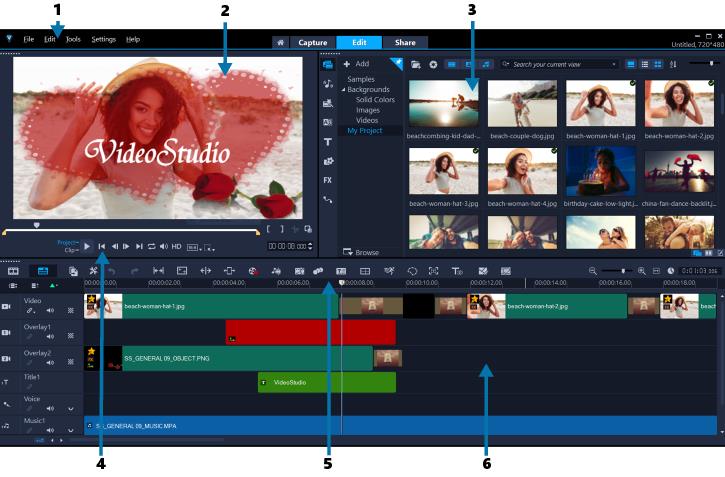Viewport: 725px width, 477px height.
Task: Click the Browse button in library
Action: 361,252
